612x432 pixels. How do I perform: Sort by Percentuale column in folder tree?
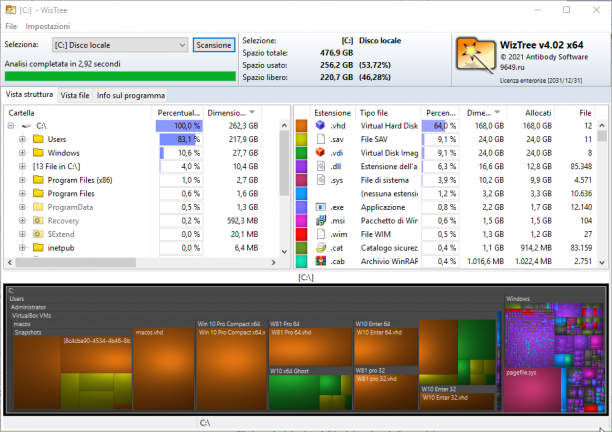[178, 113]
